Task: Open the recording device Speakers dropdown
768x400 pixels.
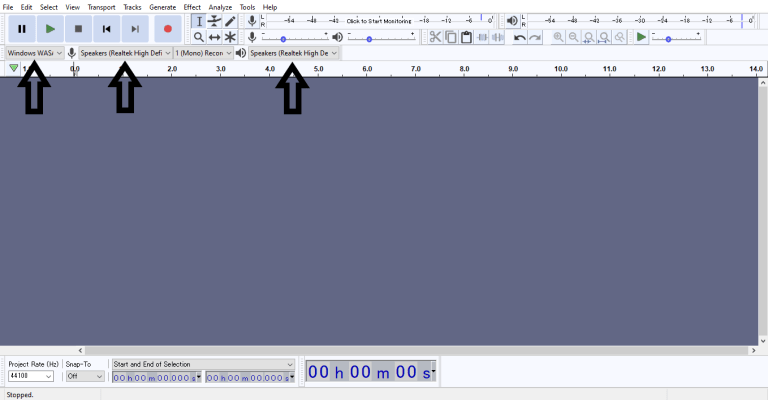Action: (125, 53)
